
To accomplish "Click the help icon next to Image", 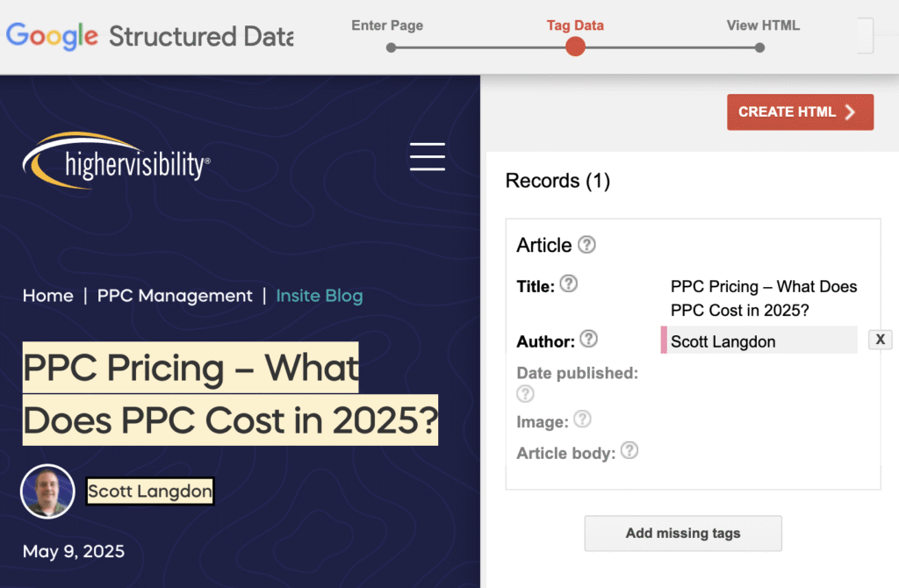I will point(582,419).
